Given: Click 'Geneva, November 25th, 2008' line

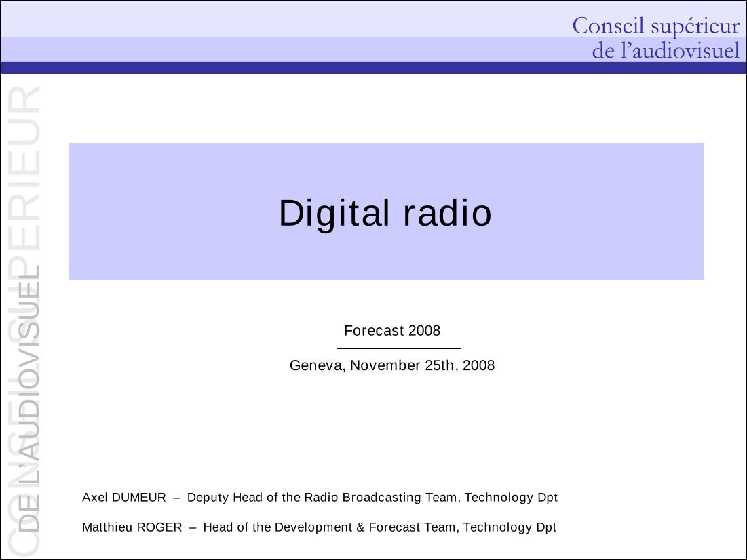Looking at the screenshot, I should tap(392, 365).
